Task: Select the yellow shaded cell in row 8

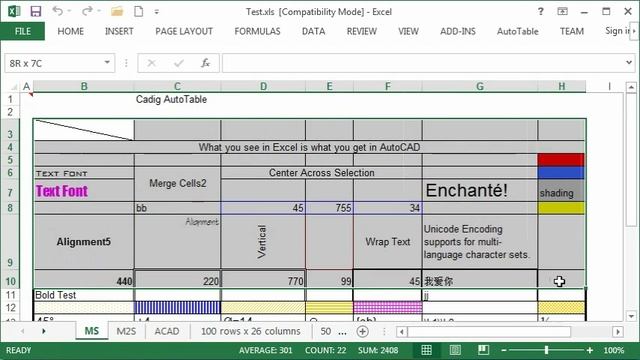Action: pyautogui.click(x=561, y=208)
